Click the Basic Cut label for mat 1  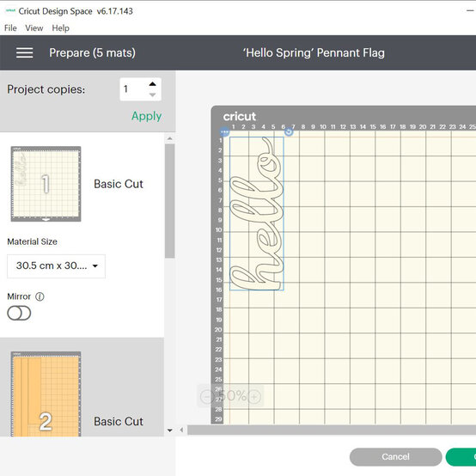[119, 184]
